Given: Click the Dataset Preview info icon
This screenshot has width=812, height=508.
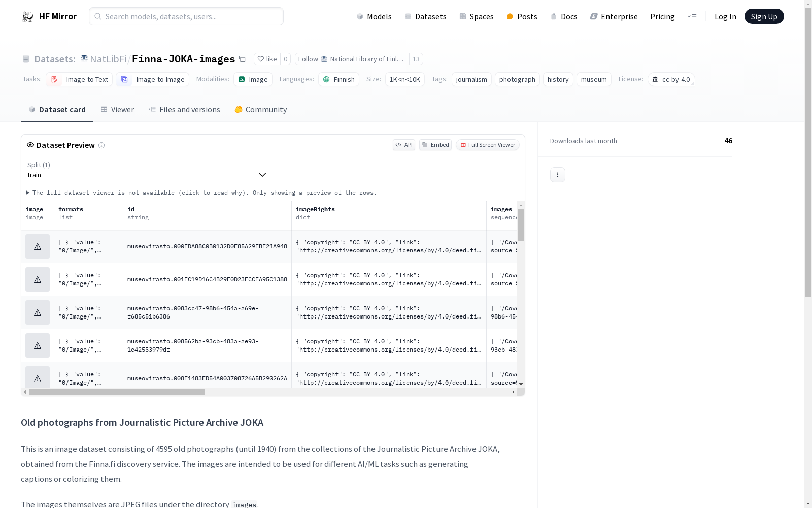Looking at the screenshot, I should point(101,145).
